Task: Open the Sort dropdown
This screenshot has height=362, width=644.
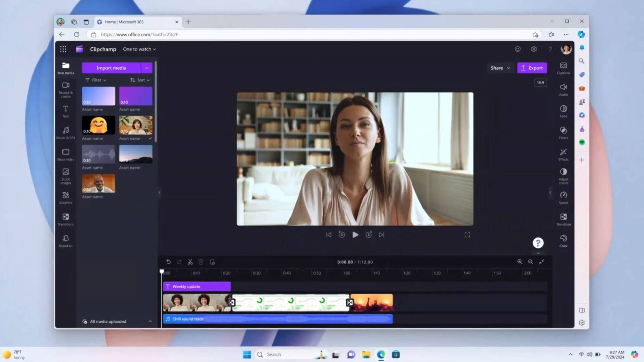Action: (x=140, y=80)
